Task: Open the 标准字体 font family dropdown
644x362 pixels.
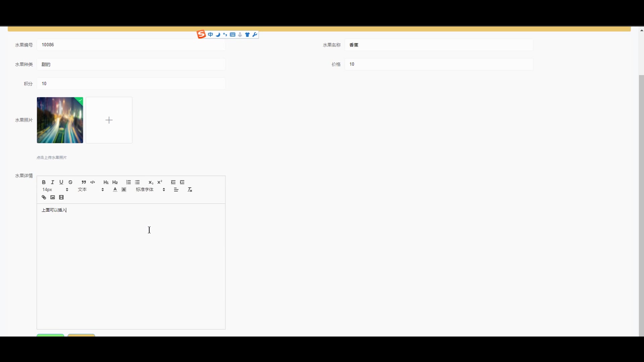Action: click(x=150, y=190)
